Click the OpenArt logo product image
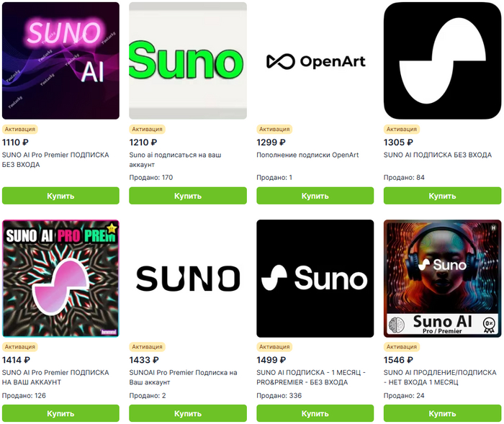This screenshot has width=504, height=424. pyautogui.click(x=315, y=60)
